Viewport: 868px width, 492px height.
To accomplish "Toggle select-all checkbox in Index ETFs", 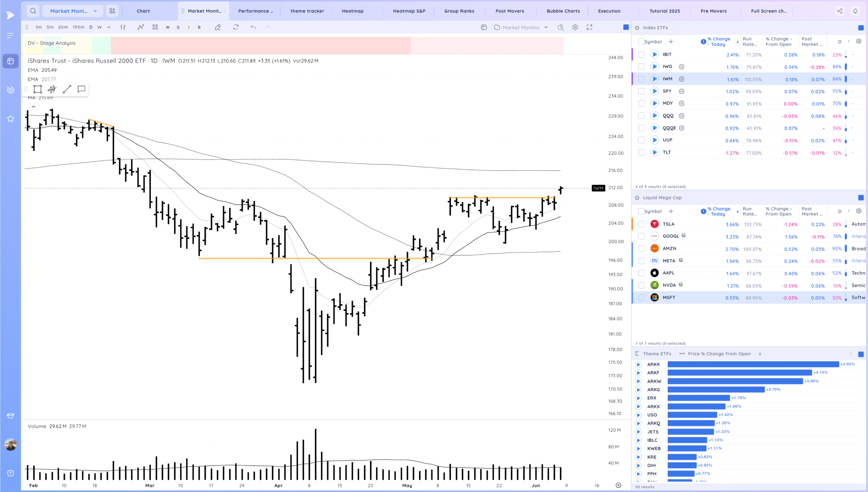I will [641, 41].
